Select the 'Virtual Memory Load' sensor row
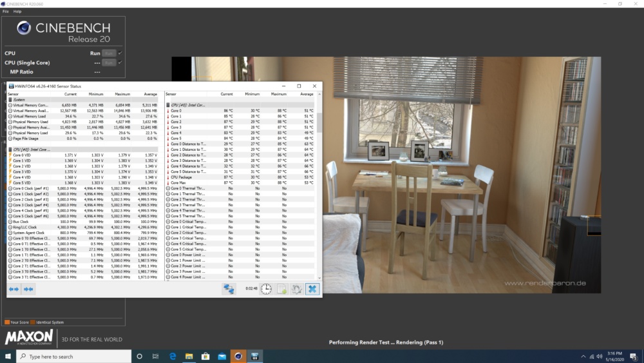 (x=82, y=116)
